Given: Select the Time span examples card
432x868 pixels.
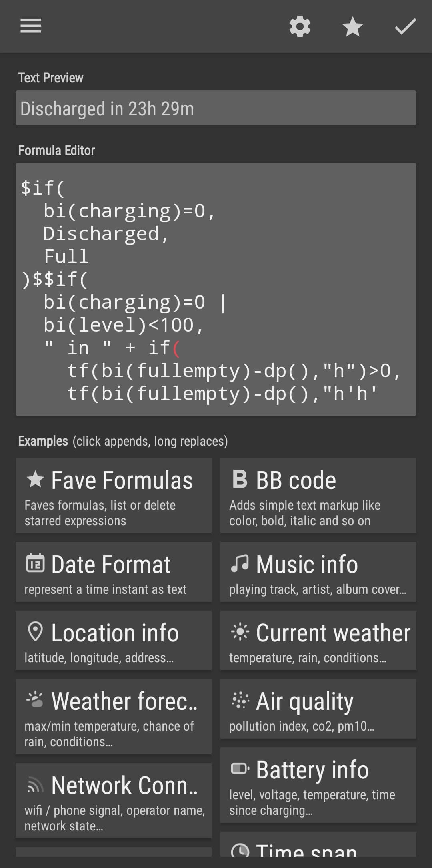Looking at the screenshot, I should [318, 844].
